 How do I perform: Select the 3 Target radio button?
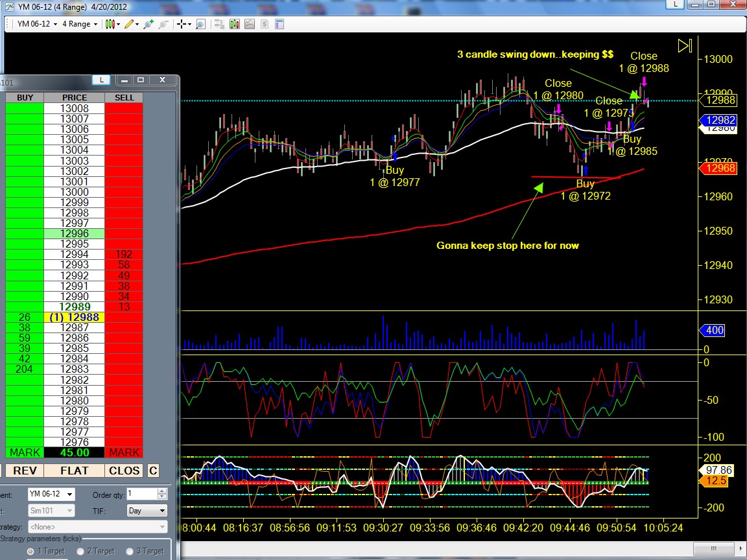[130, 551]
